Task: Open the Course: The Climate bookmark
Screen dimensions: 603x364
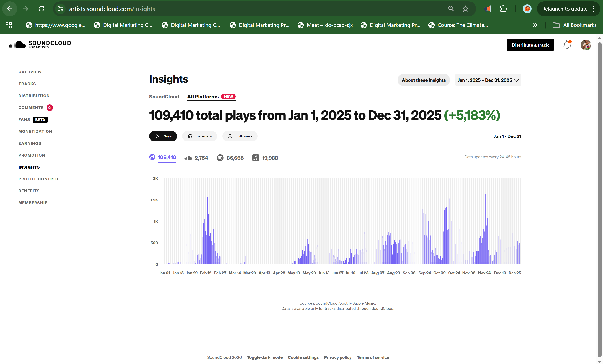Action: pos(458,25)
